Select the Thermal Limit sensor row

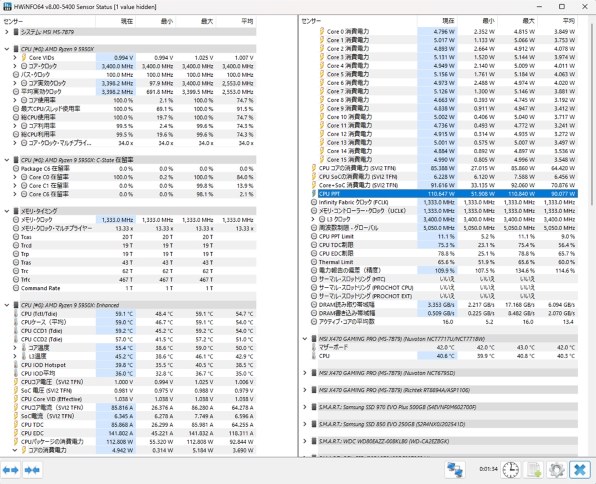tap(444, 262)
